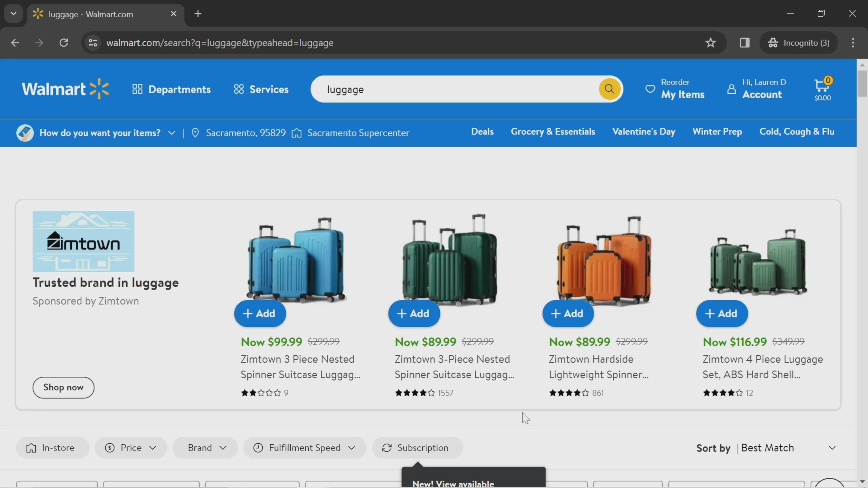Close the luggage - Walmart.com tab
This screenshot has height=488, width=868.
click(x=174, y=14)
